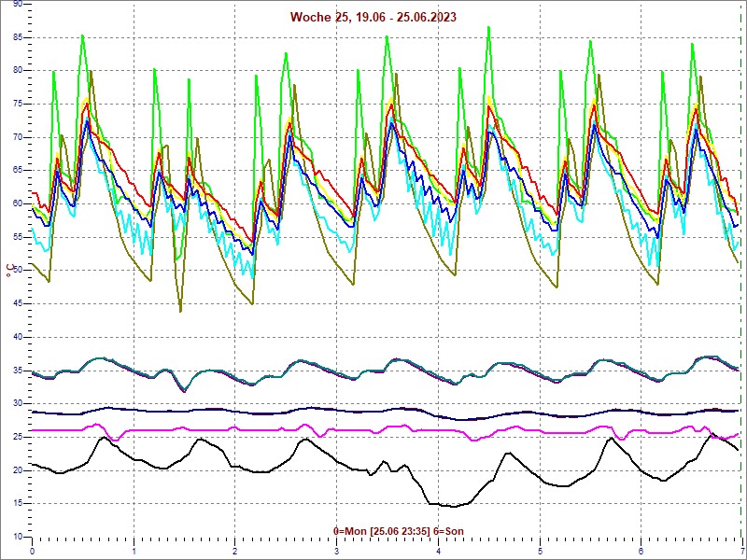Screen dimensions: 747x560
Task: Click the x-axis day label "1"
Action: 134,552
